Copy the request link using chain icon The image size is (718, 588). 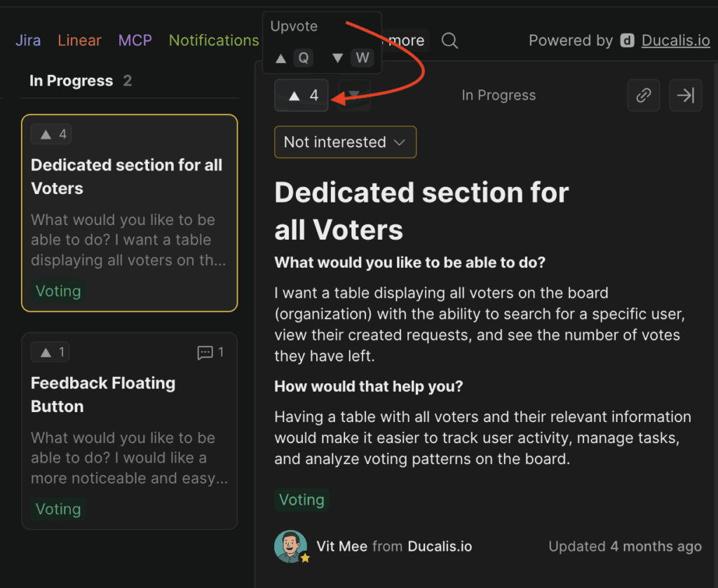(x=643, y=95)
